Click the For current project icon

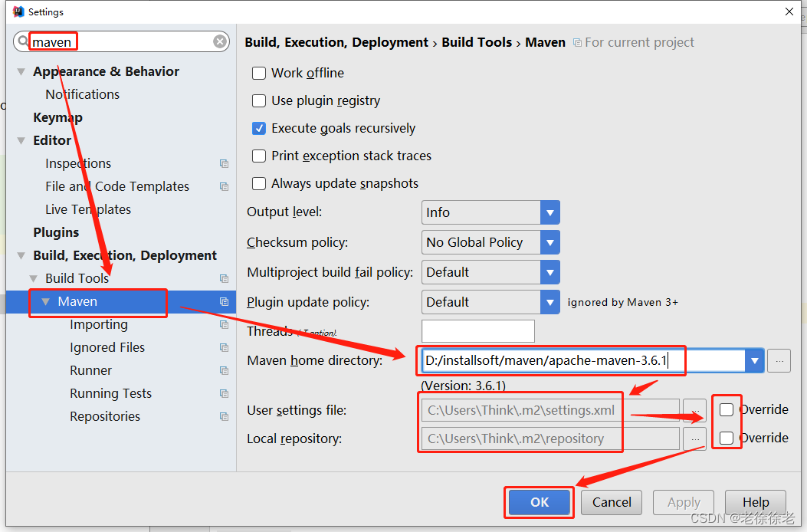[577, 43]
